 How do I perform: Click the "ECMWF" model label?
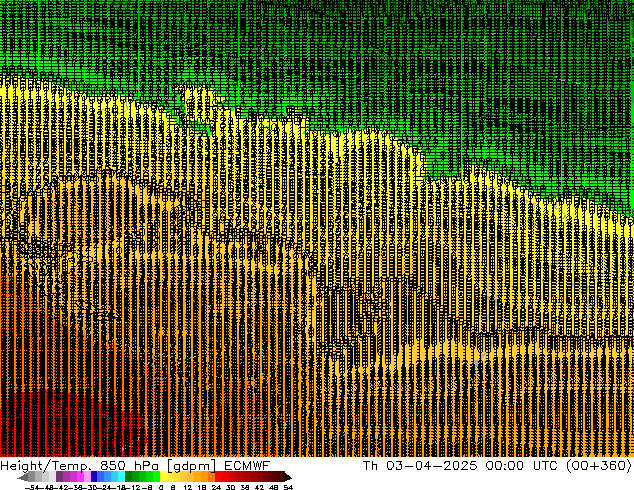tap(247, 466)
